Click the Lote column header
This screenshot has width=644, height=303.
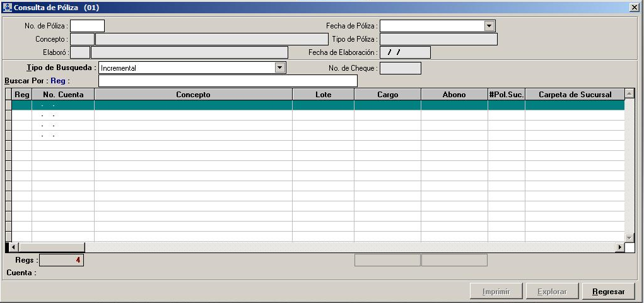click(x=323, y=95)
